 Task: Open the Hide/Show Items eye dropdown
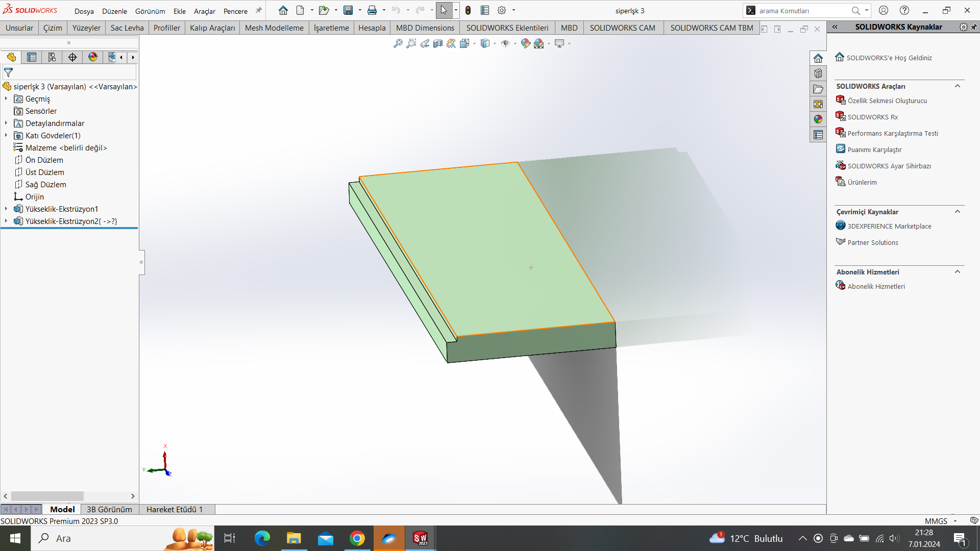(x=514, y=44)
